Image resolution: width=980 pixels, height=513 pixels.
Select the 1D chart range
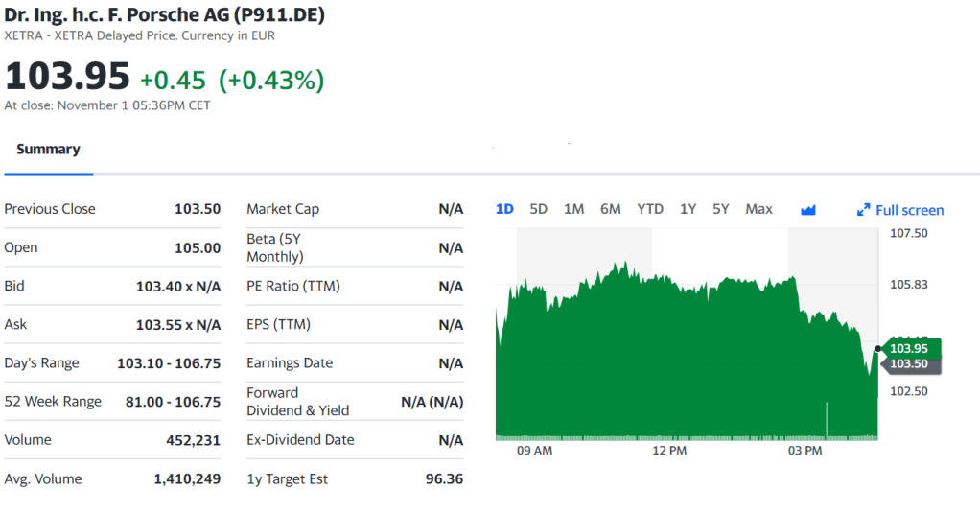tap(504, 209)
